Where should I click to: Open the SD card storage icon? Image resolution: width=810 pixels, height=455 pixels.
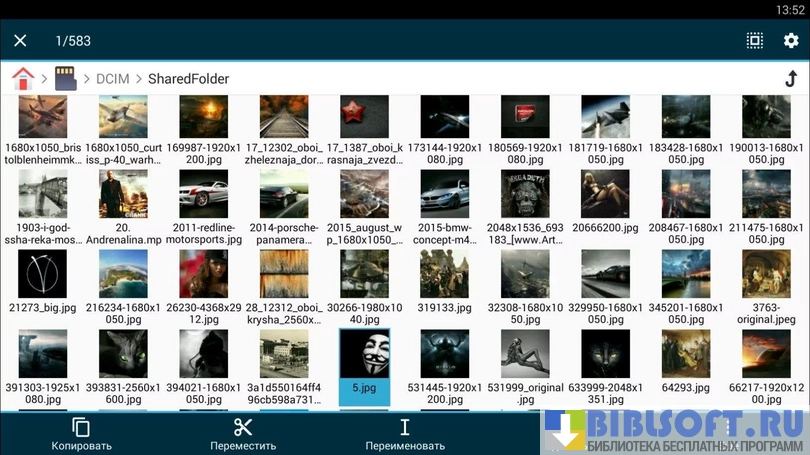(x=65, y=78)
